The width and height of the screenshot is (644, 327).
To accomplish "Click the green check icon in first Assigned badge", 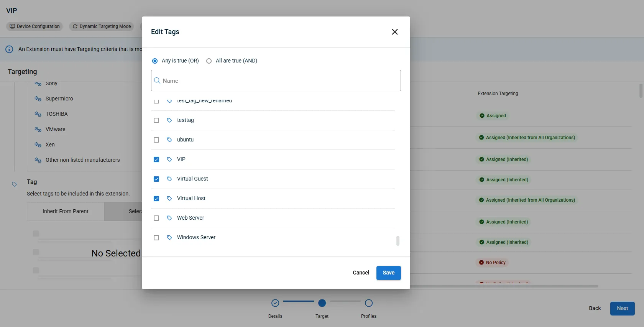I will pyautogui.click(x=482, y=116).
